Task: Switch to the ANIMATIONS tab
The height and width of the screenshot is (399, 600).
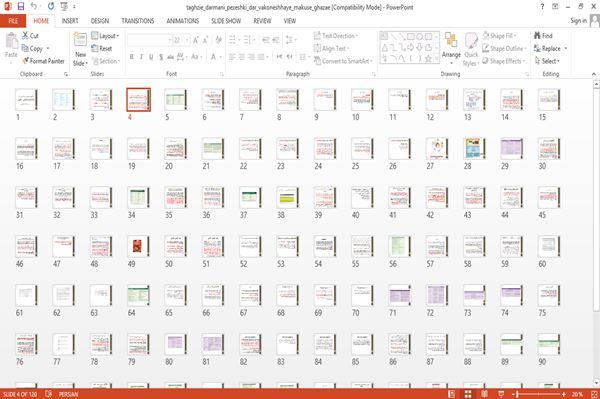Action: pyautogui.click(x=183, y=21)
